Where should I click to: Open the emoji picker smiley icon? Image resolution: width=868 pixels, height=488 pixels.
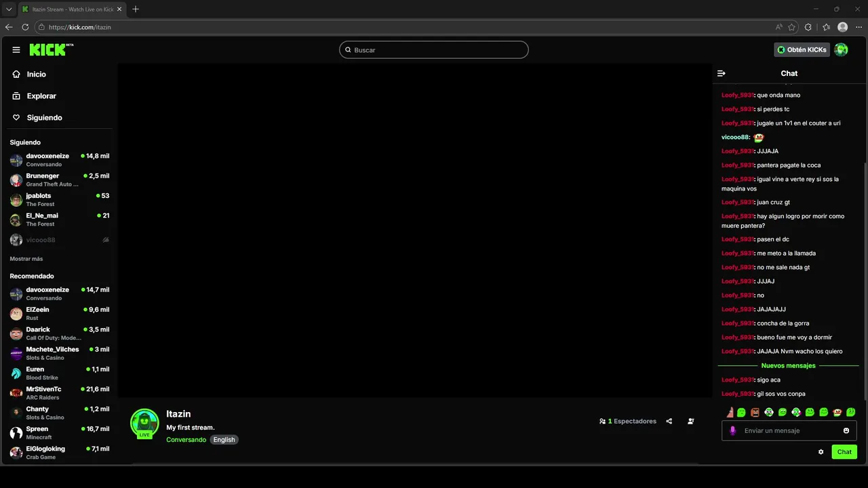click(x=846, y=431)
